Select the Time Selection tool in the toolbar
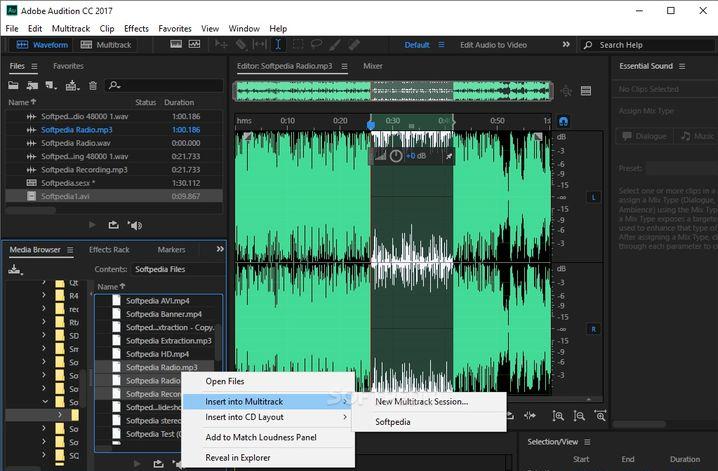Image resolution: width=718 pixels, height=471 pixels. (x=277, y=45)
